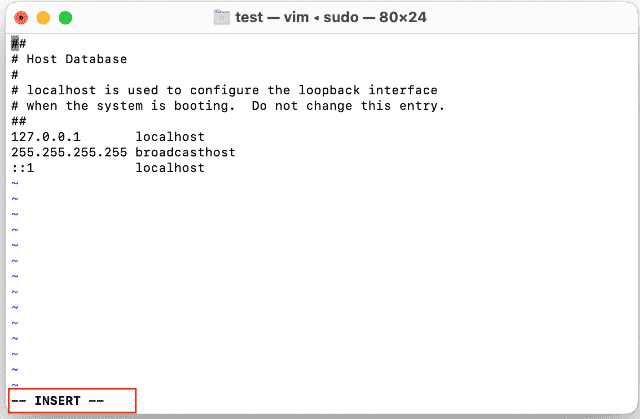This screenshot has width=640, height=419.
Task: Click the "##" line above 127.0.0.1
Action: coord(19,121)
